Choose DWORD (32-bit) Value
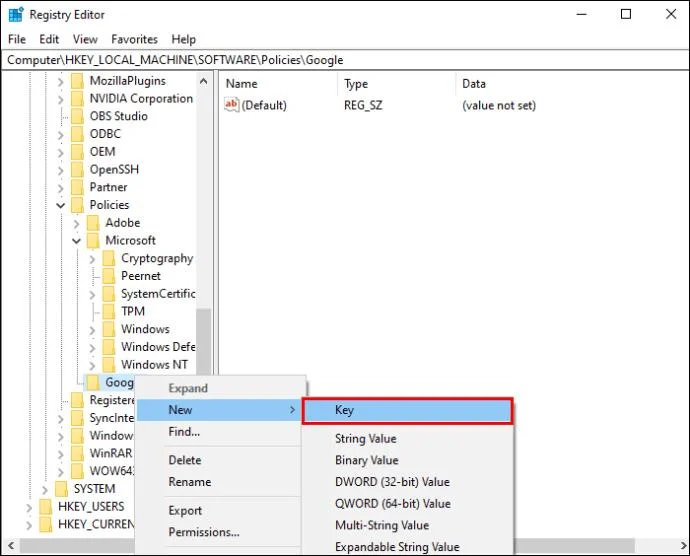690x556 pixels. 407,482
